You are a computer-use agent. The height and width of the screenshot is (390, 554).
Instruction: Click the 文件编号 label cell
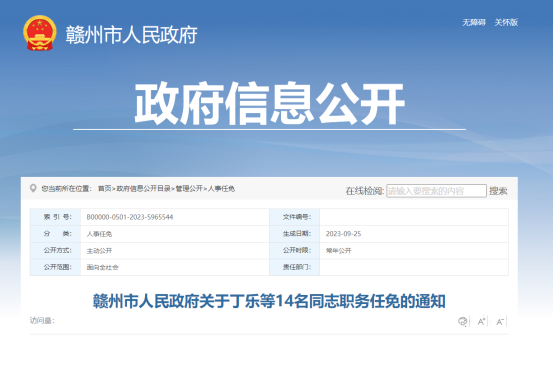pos(295,217)
